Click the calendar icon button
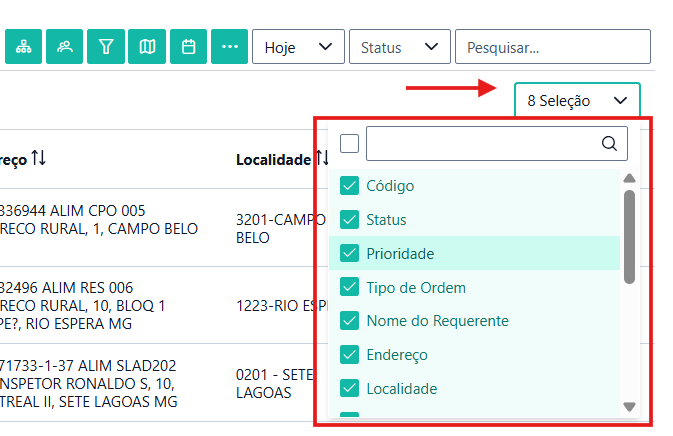The image size is (673, 436). [188, 47]
